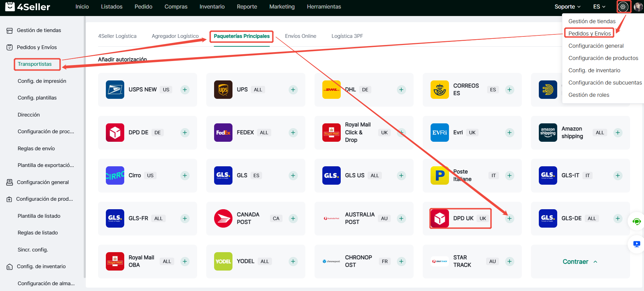This screenshot has height=291, width=644.
Task: Choose Pedidos y Envíos in settings dropdown
Action: (590, 33)
